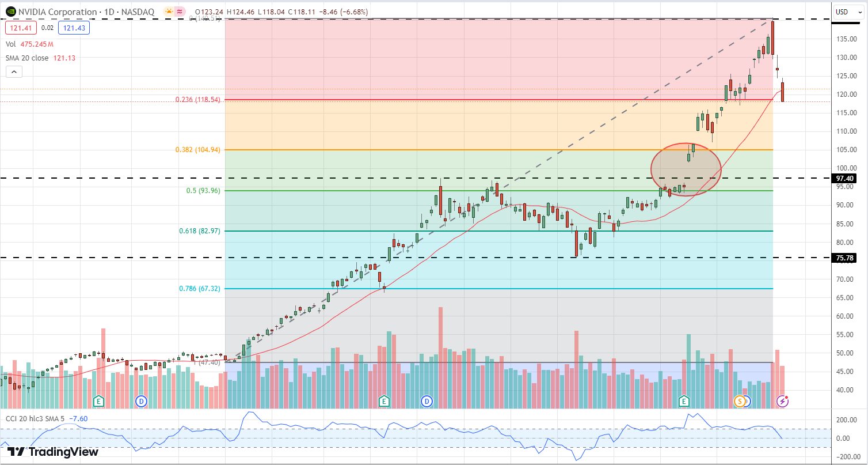This screenshot has height=465, width=868.
Task: Click the rightmost green E earnings marker
Action: (x=684, y=400)
